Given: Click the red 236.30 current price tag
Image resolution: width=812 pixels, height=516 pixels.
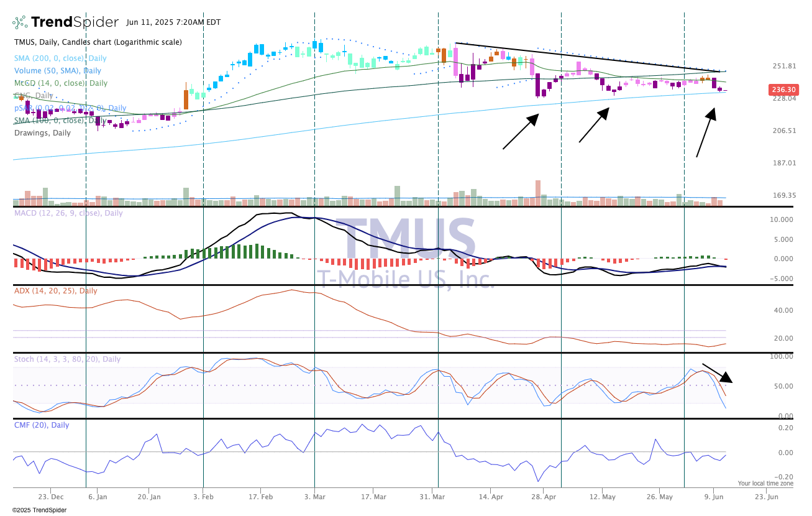Looking at the screenshot, I should [782, 90].
